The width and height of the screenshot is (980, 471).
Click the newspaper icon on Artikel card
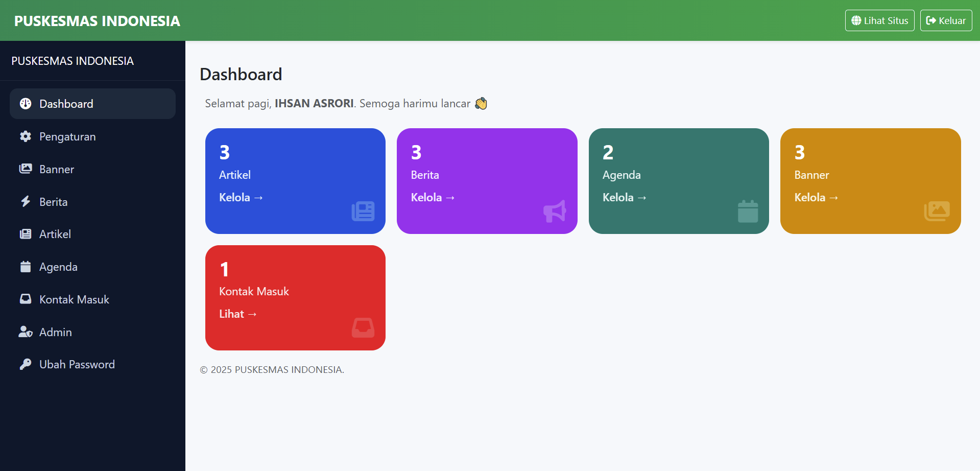point(363,211)
